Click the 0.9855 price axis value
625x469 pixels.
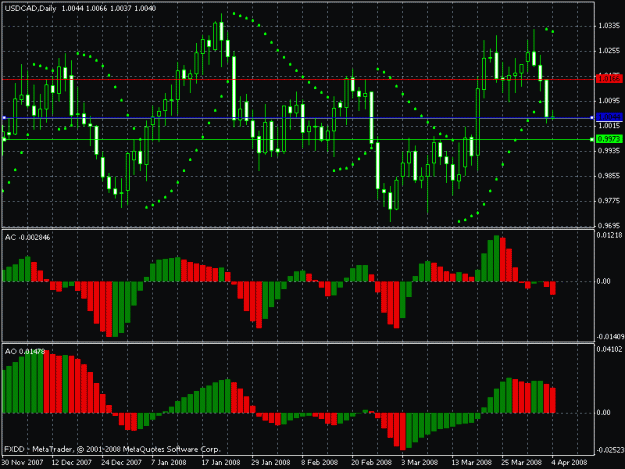tap(609, 176)
